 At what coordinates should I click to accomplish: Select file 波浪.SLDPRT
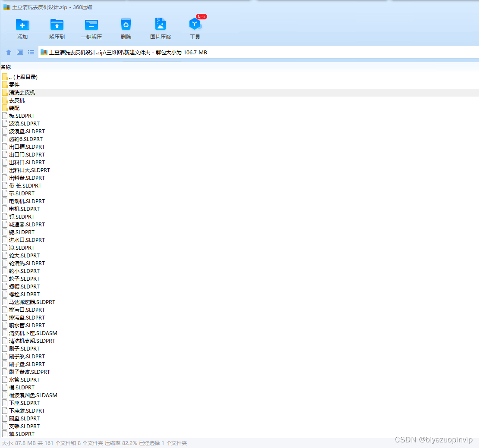pyautogui.click(x=25, y=124)
